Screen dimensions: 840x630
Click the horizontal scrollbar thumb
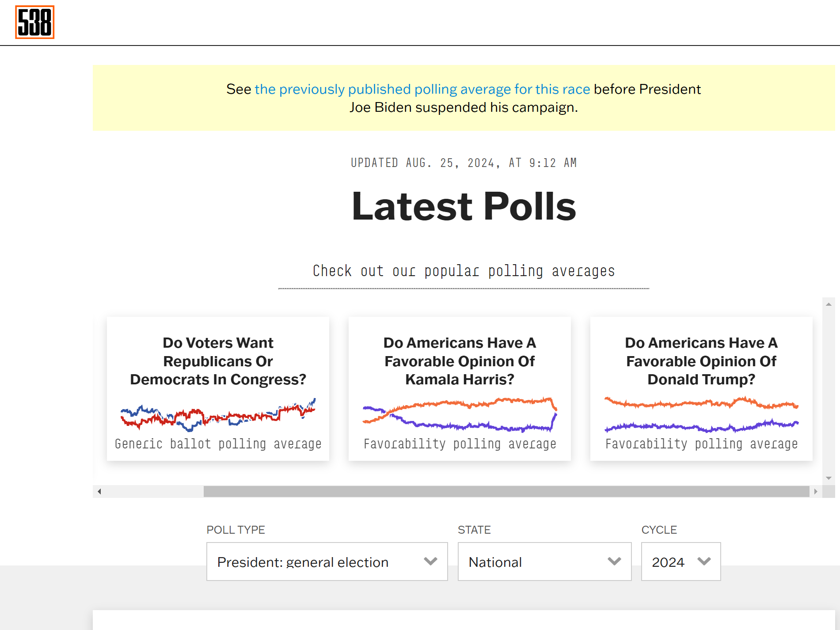[506, 491]
